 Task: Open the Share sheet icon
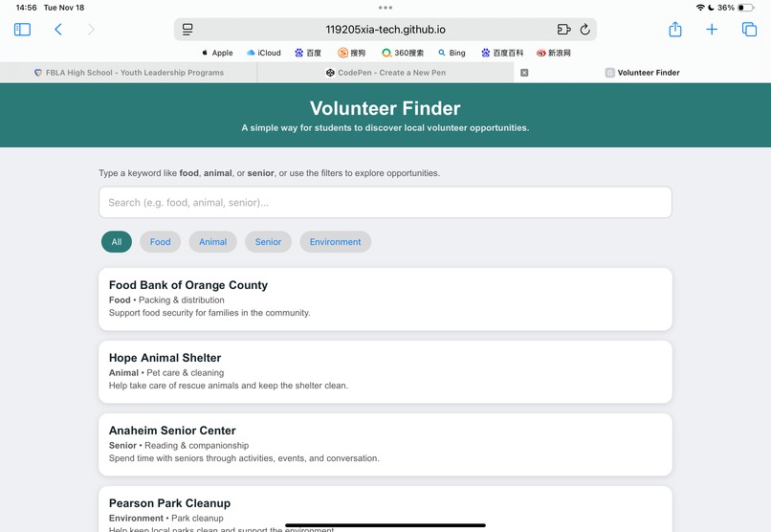[675, 30]
